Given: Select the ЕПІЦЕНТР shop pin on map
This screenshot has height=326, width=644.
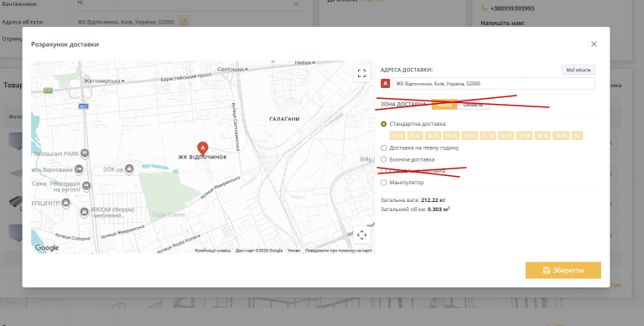Looking at the screenshot, I should 65,203.
